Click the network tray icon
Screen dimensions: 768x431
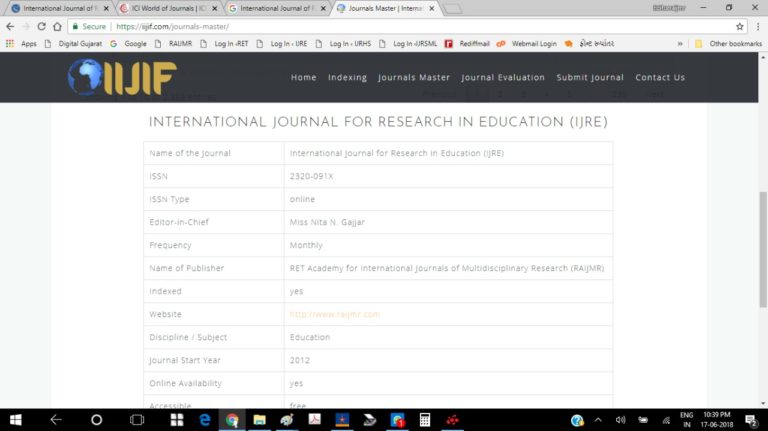(666, 420)
